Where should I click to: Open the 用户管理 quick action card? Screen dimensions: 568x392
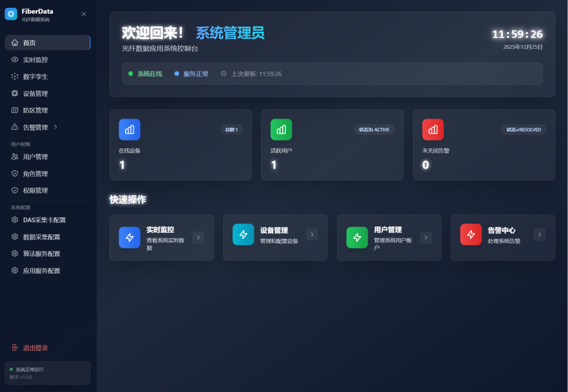point(389,237)
